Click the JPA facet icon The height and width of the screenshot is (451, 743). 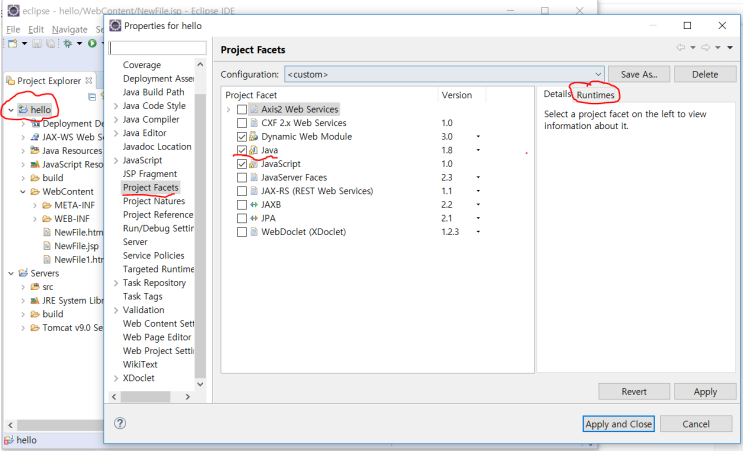pos(254,218)
